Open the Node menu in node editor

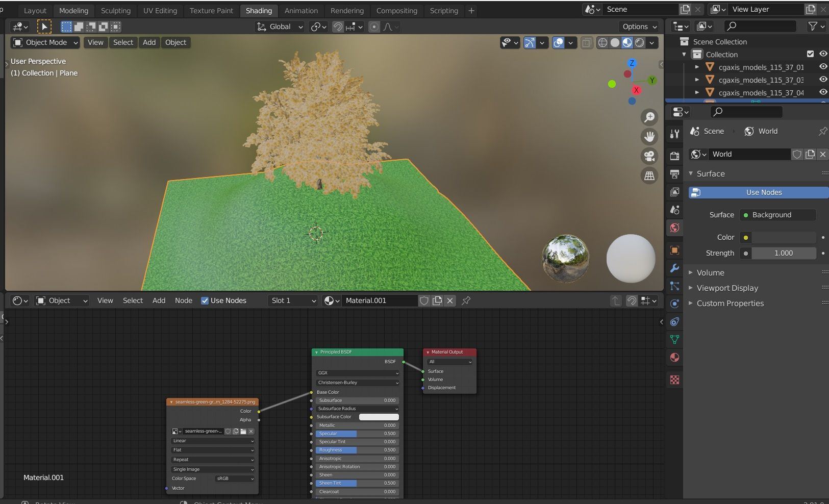183,300
